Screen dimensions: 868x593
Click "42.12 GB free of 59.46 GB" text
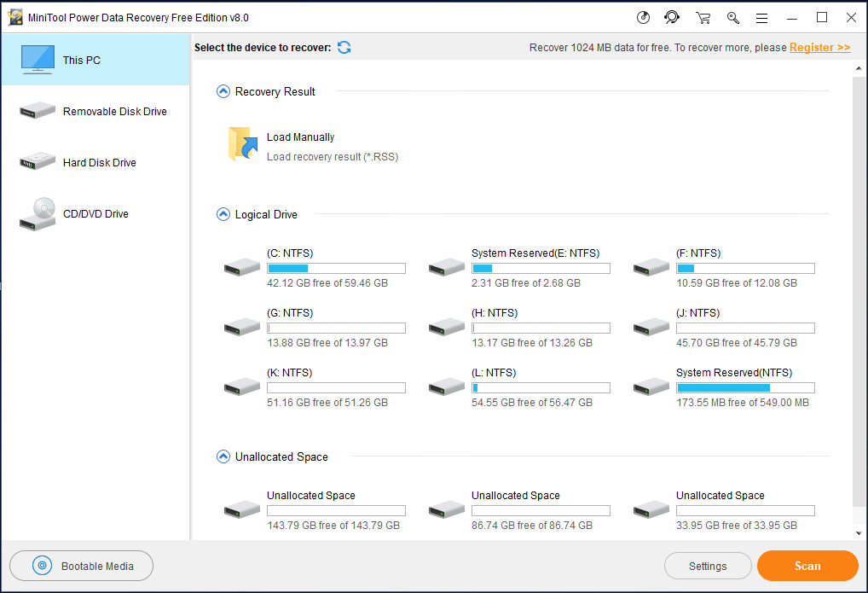tap(327, 283)
